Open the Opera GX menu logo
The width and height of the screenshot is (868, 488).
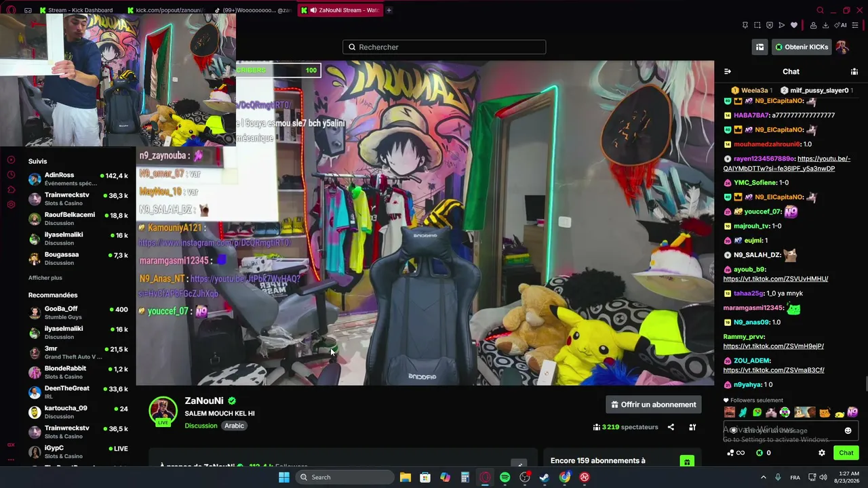click(x=11, y=10)
